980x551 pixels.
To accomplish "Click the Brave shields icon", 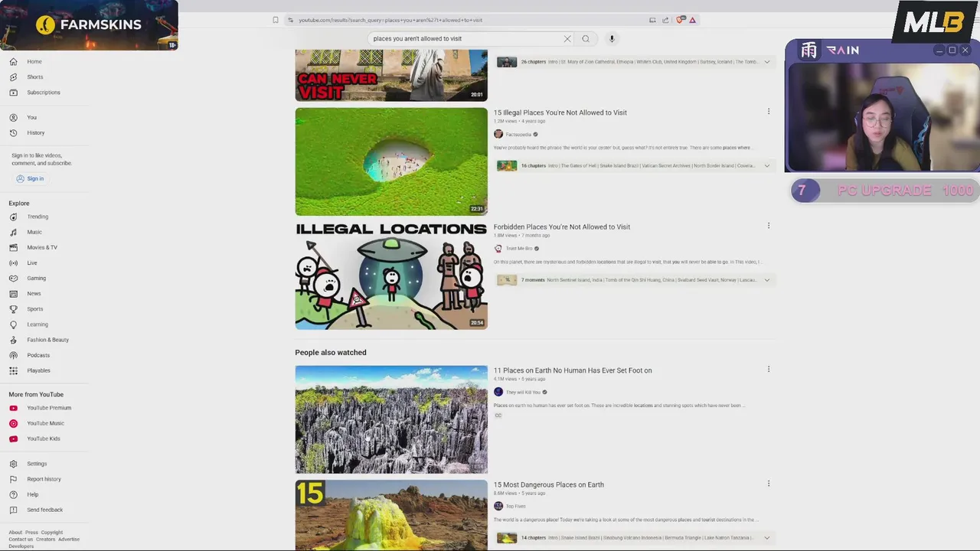I will 680,20.
